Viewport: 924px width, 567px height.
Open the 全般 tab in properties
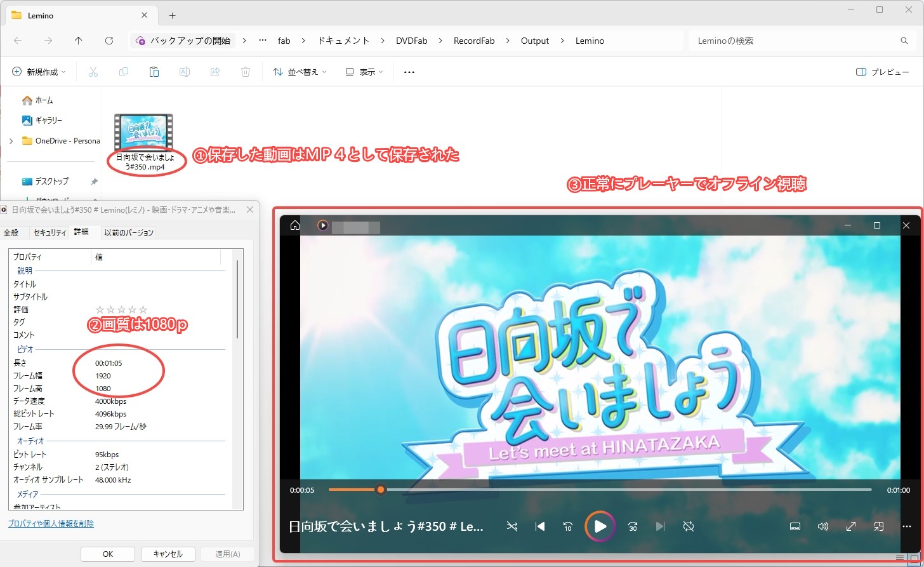pyautogui.click(x=13, y=232)
